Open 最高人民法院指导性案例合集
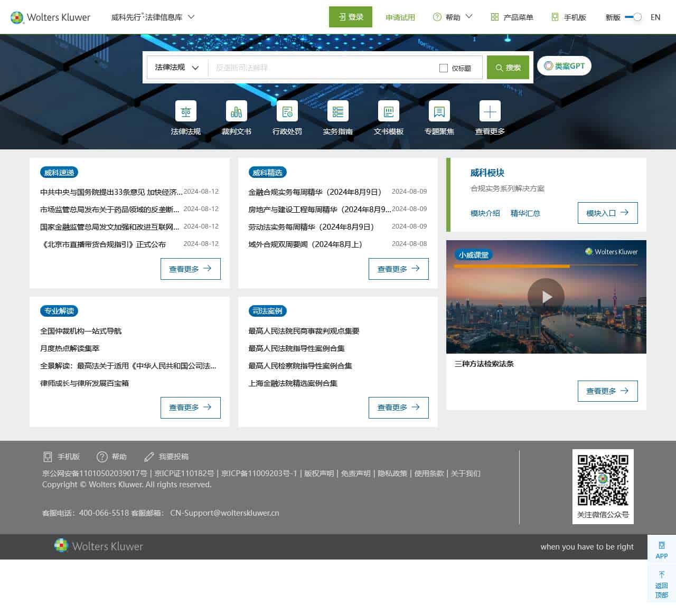Screen dimensions: 676x616 (297, 348)
